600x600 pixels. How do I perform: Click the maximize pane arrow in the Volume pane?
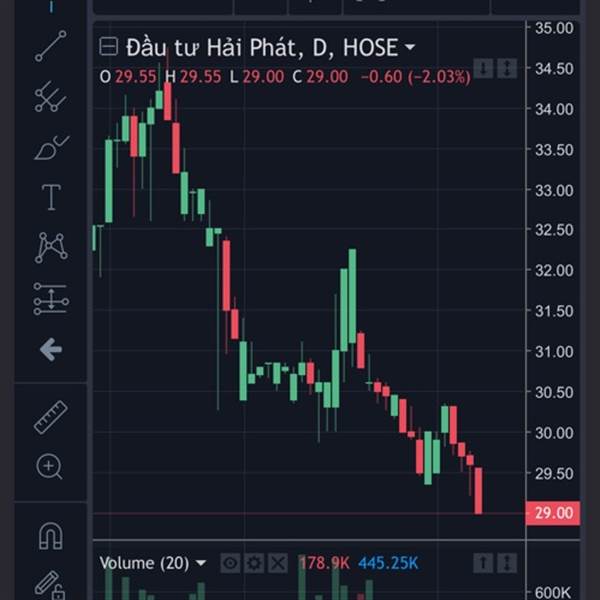coord(507,563)
